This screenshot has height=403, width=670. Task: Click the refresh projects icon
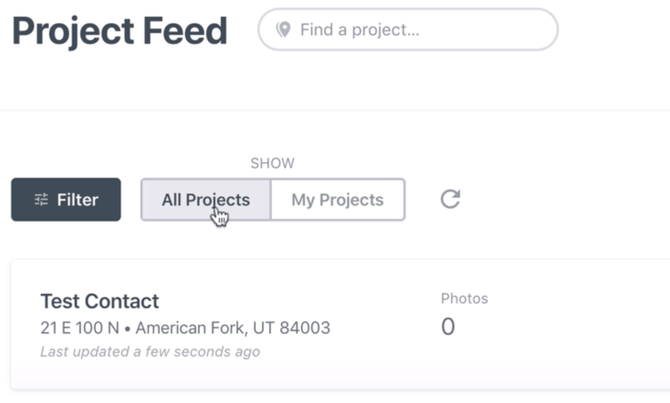(x=450, y=199)
